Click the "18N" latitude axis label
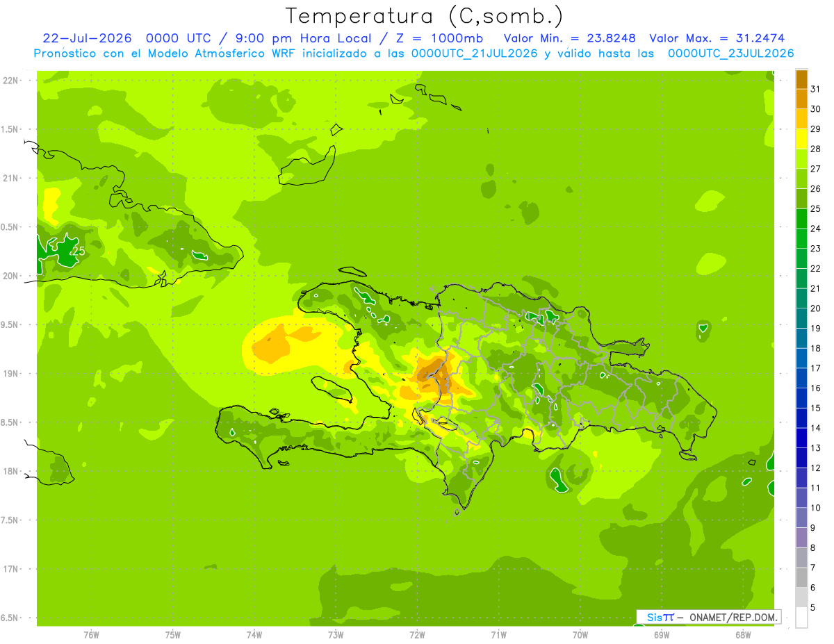Image resolution: width=834 pixels, height=644 pixels. (x=11, y=471)
